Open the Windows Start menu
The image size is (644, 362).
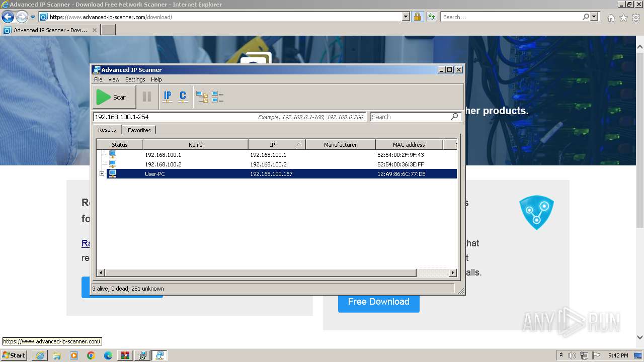14,355
